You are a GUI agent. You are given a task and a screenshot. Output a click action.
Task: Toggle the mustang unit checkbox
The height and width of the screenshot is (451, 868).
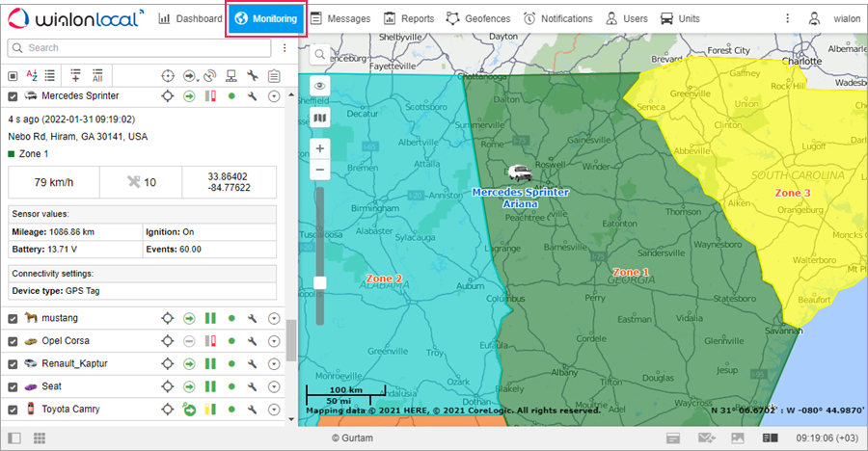(x=13, y=319)
